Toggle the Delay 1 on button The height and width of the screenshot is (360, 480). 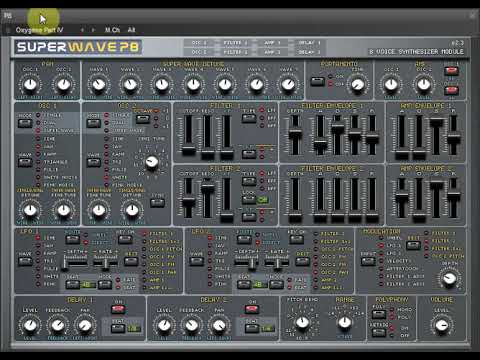(x=118, y=309)
